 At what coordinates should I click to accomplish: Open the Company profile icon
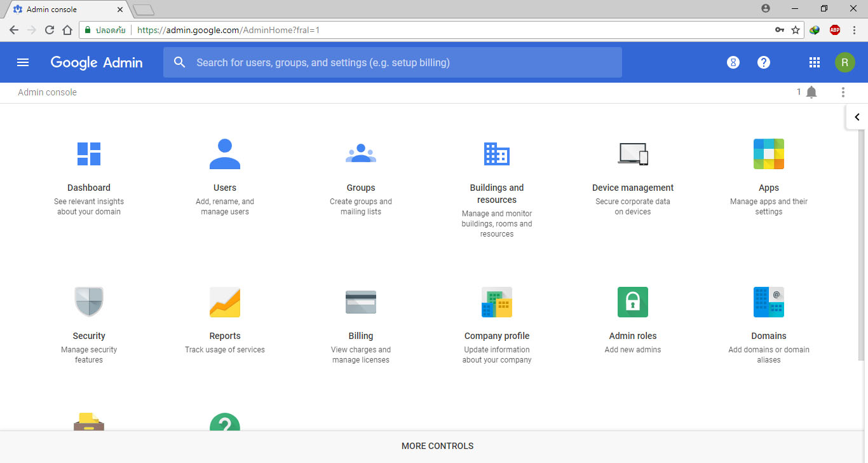(497, 302)
